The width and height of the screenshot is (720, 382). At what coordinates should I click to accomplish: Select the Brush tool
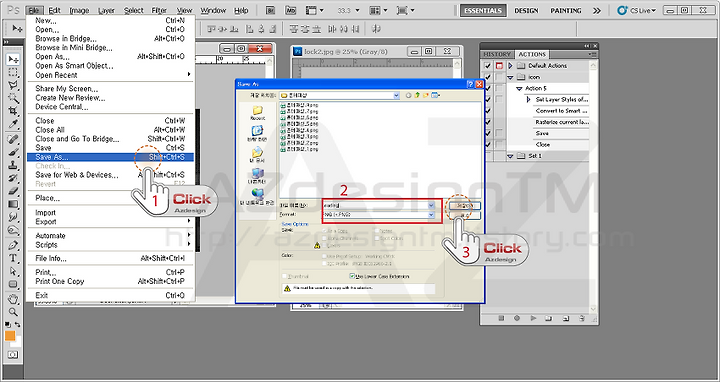point(13,152)
